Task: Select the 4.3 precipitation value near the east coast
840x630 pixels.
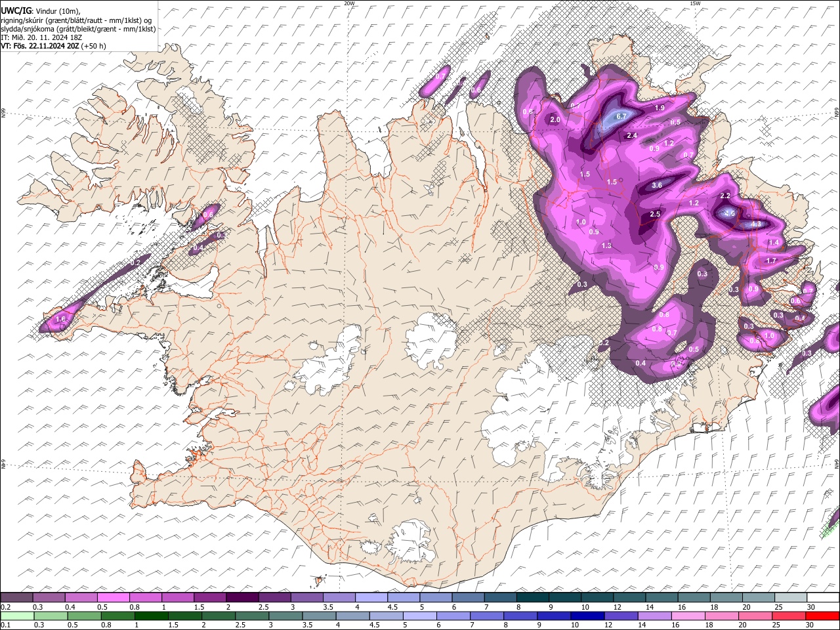Action: pyautogui.click(x=755, y=224)
